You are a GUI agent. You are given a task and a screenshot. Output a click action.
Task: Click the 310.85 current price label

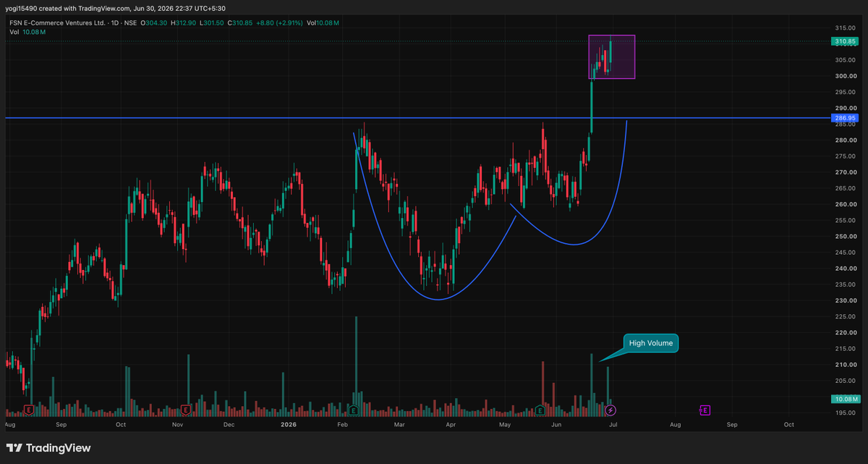844,42
